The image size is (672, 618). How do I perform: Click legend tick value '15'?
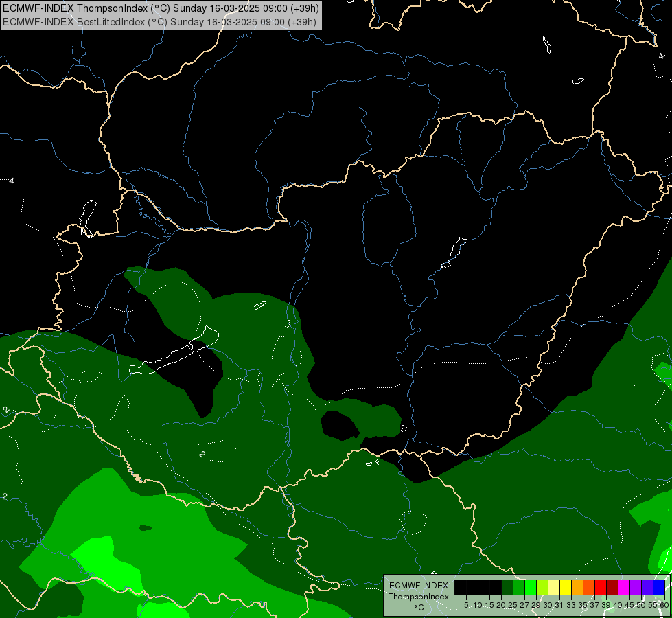pos(489,605)
